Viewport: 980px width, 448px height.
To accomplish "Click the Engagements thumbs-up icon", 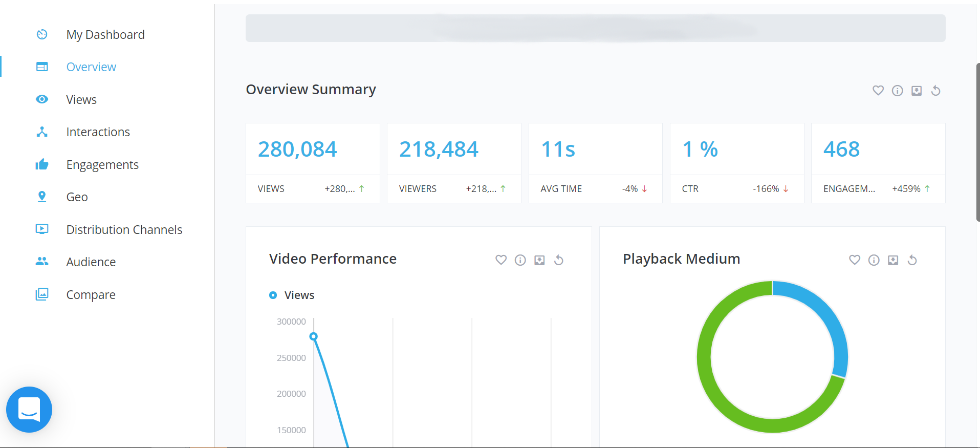I will pos(42,164).
